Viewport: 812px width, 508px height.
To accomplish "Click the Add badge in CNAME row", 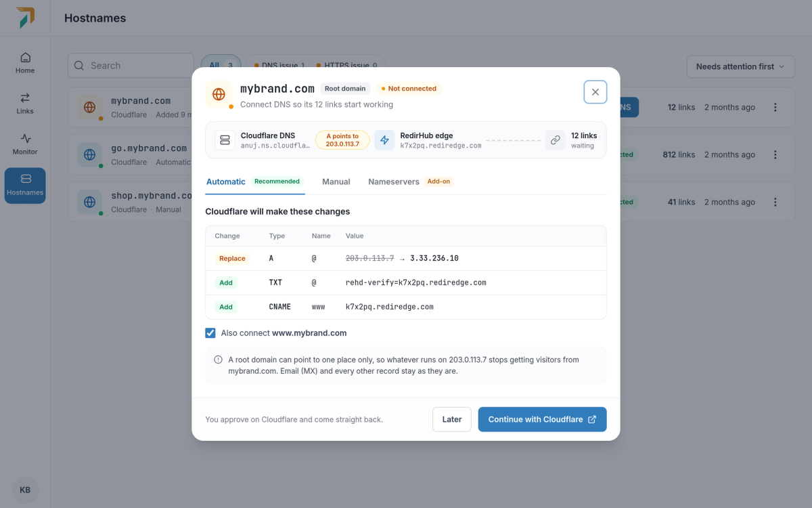I will coord(226,308).
